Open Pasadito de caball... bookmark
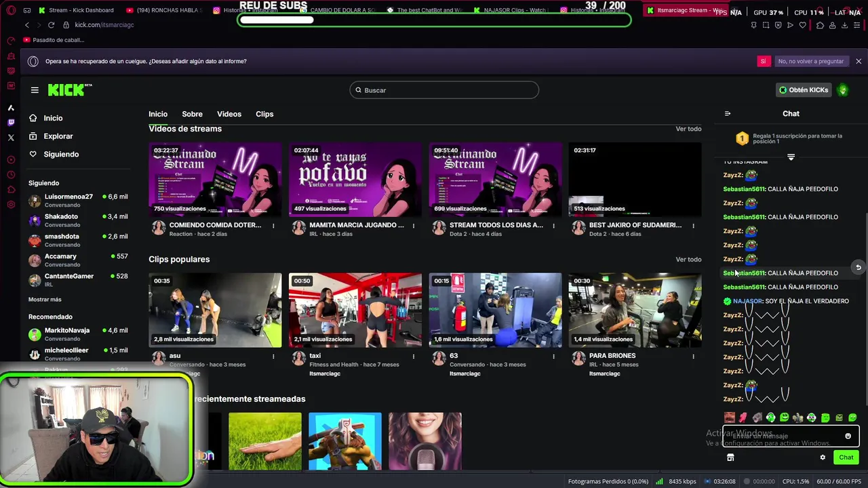The height and width of the screenshot is (488, 868). 53,40
